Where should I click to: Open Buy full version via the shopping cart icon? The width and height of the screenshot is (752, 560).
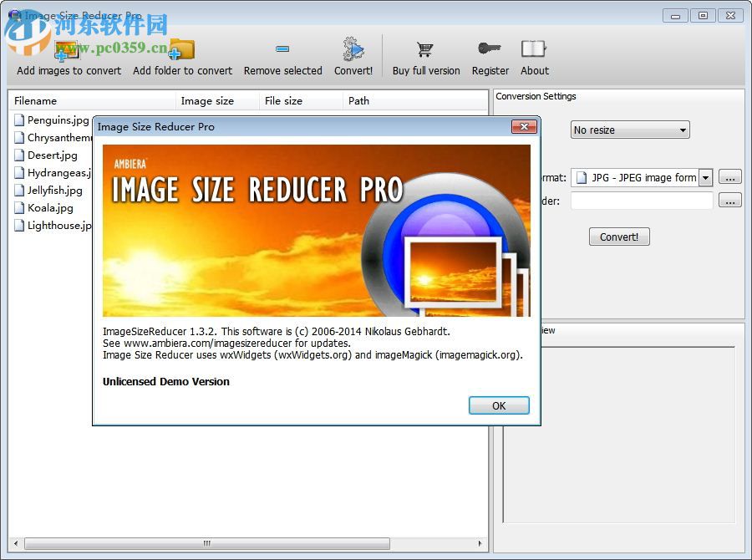[x=425, y=48]
